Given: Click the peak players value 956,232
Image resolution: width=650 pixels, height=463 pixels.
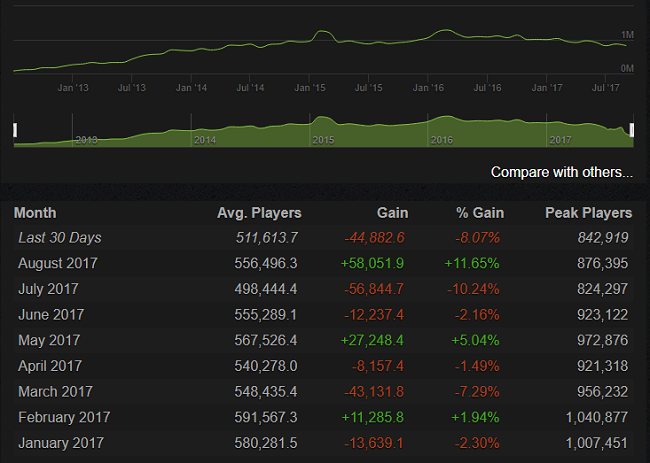Looking at the screenshot, I should [603, 392].
